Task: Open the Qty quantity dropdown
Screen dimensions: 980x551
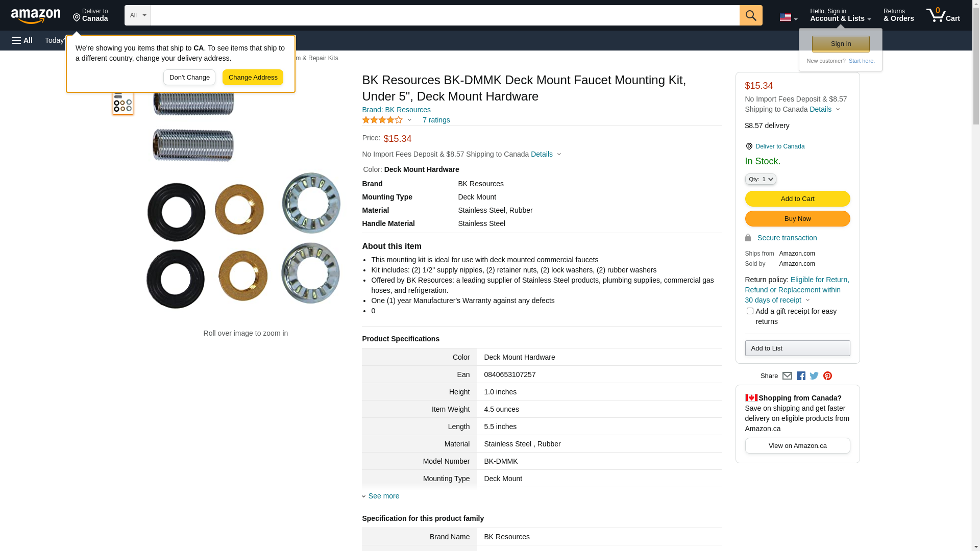Action: [761, 179]
